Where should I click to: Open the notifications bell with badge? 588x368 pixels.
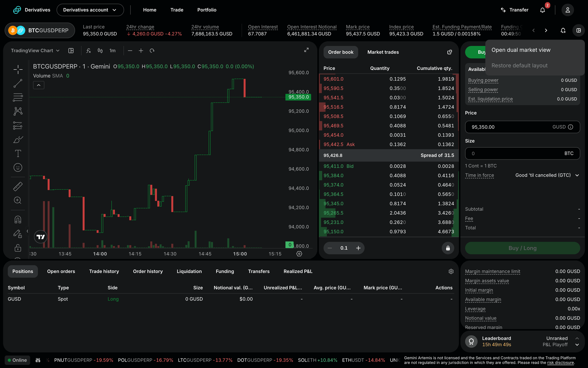[x=543, y=10]
